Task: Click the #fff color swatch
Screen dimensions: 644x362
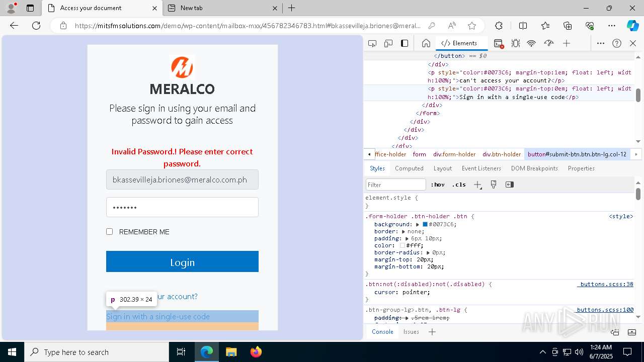Action: [x=403, y=245]
